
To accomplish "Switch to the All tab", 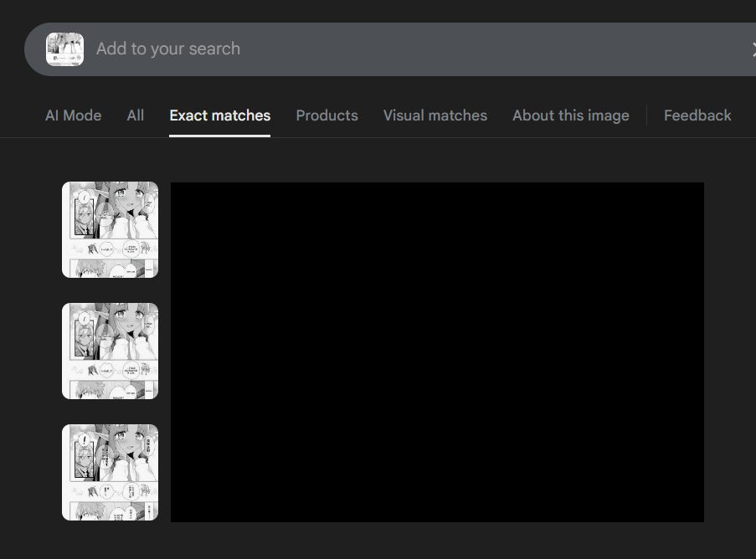I will (136, 115).
